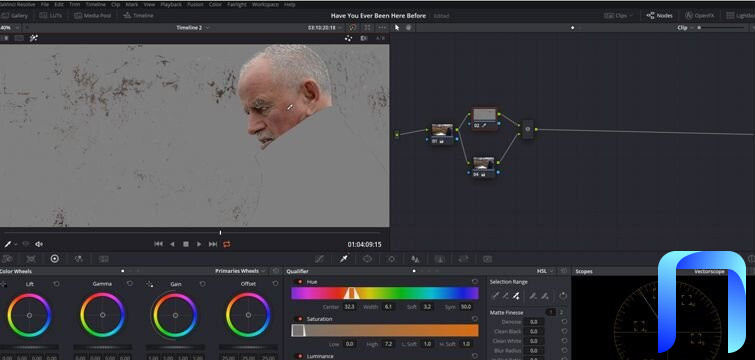Toggle the loop playback button
The image size is (755, 360).
(227, 244)
